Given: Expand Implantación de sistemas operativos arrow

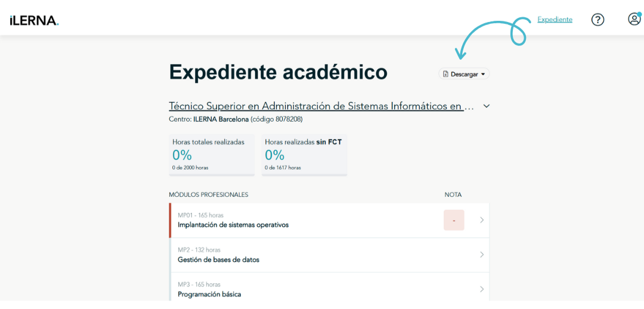Looking at the screenshot, I should [482, 220].
